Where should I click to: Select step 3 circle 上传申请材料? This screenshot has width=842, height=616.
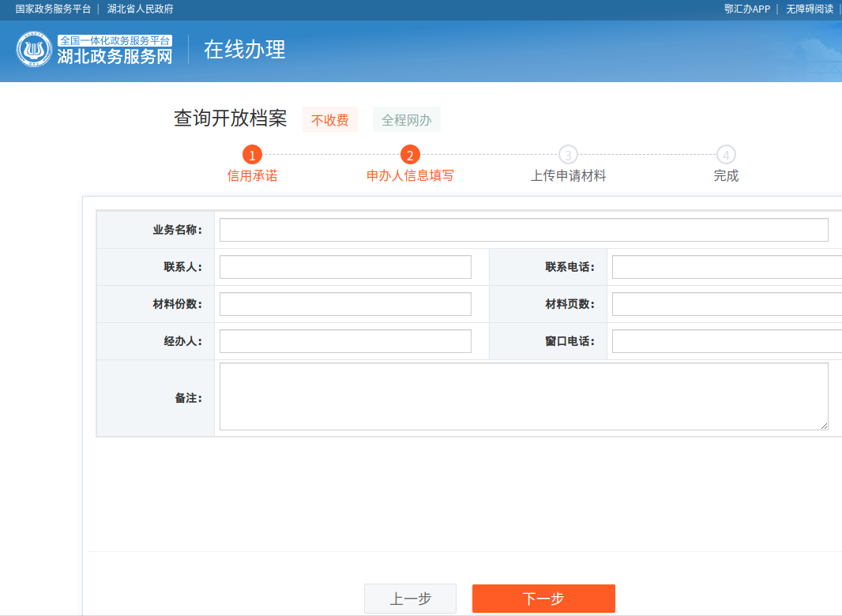click(x=568, y=155)
